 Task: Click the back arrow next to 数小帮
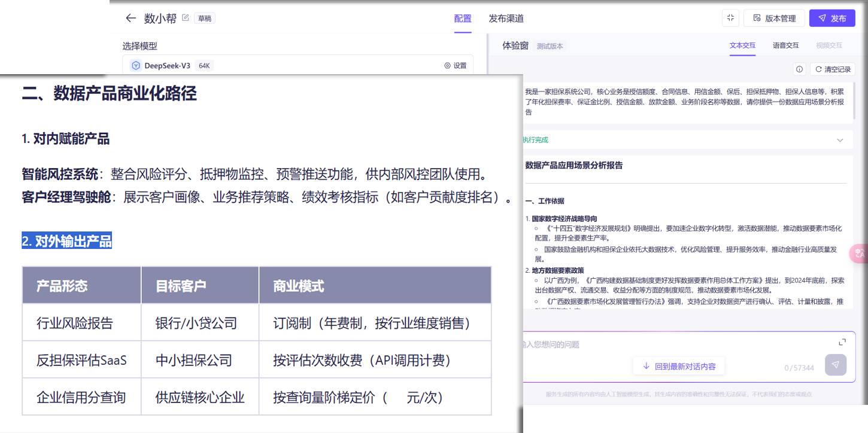pos(130,18)
